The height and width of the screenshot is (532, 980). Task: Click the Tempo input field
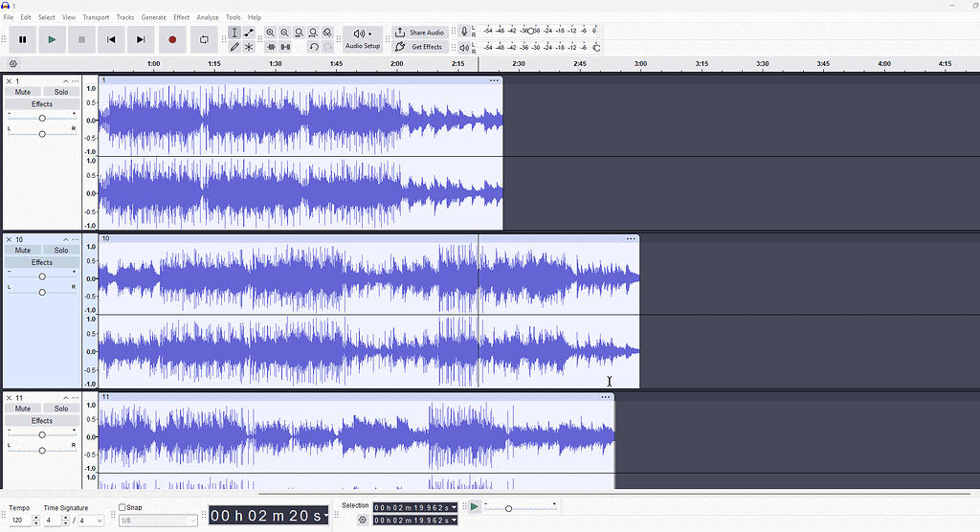[x=19, y=521]
